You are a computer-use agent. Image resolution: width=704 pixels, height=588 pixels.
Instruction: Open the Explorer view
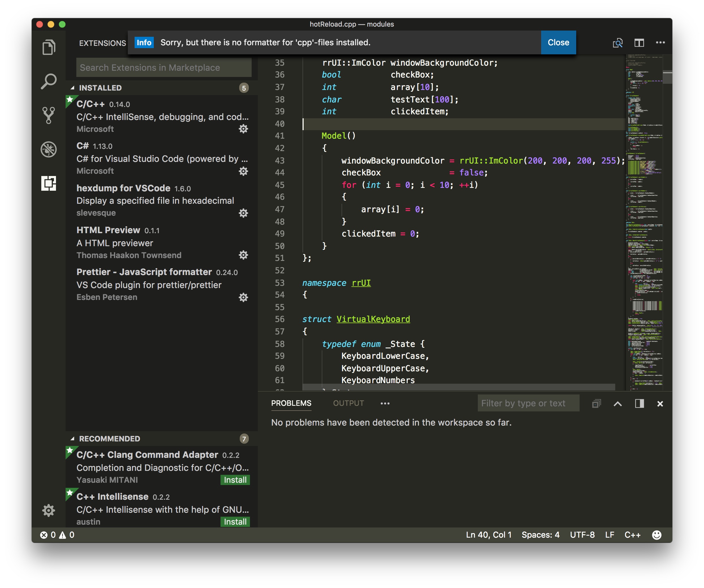click(x=49, y=47)
